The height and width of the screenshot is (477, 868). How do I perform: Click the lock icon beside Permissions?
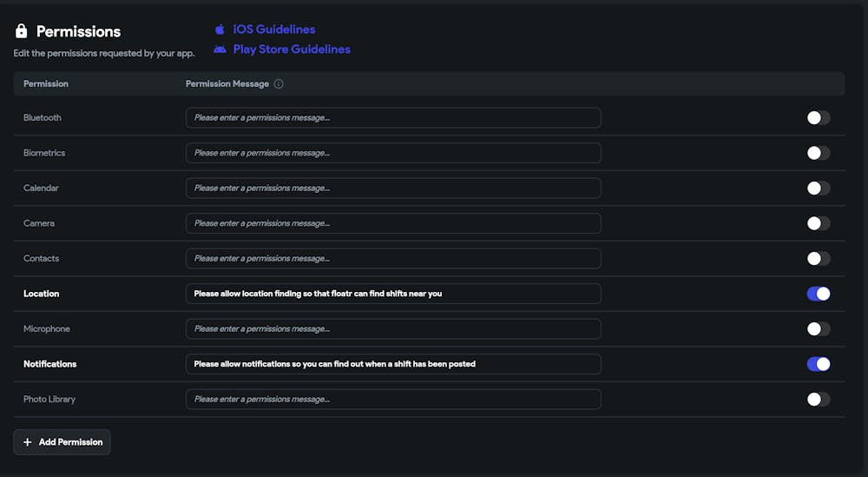[22, 31]
